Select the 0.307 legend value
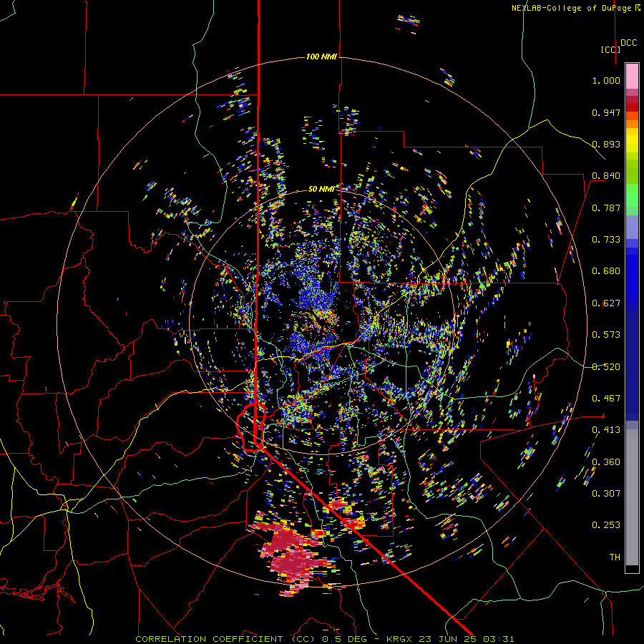Screen dimensions: 644x644 click(606, 494)
